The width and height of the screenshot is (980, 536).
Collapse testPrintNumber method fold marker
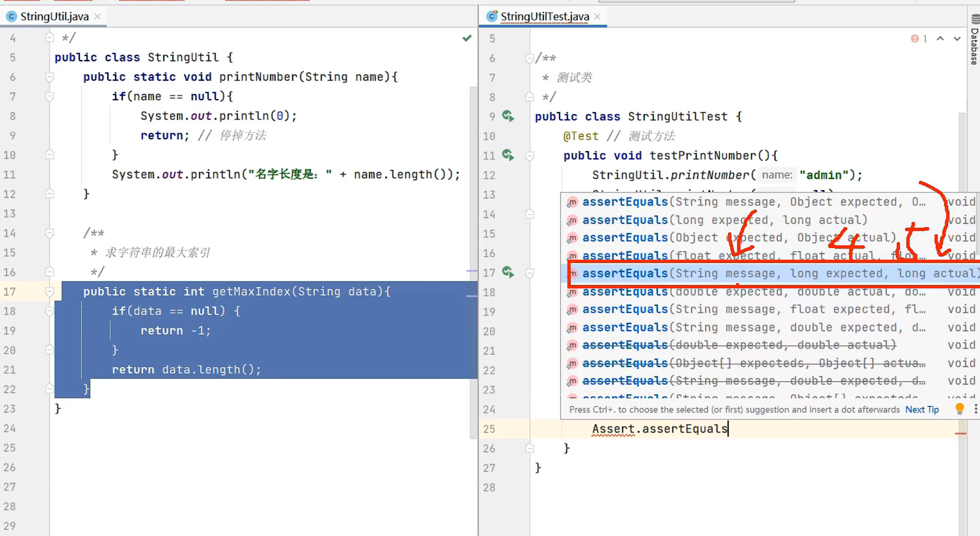[x=529, y=156]
